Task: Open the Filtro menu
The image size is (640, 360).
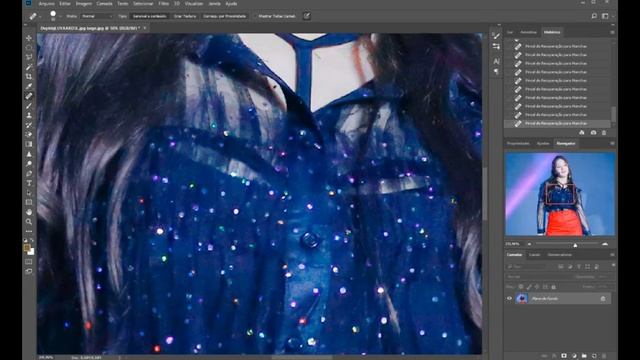Action: pyautogui.click(x=164, y=4)
